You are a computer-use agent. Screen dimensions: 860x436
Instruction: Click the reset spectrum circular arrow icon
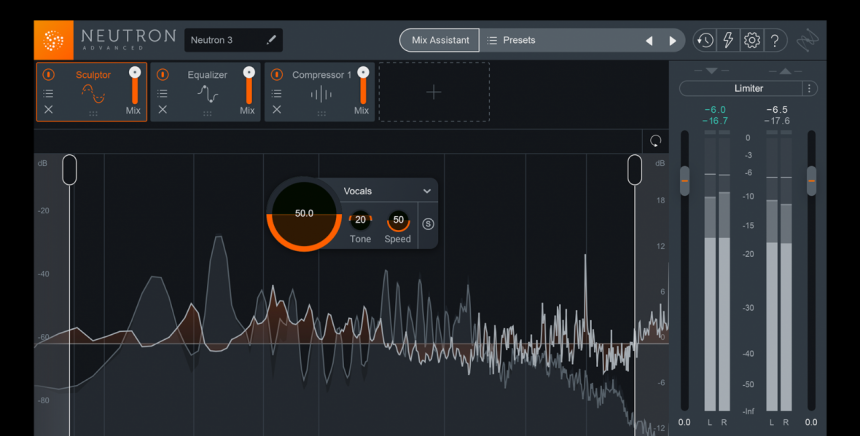tap(655, 141)
